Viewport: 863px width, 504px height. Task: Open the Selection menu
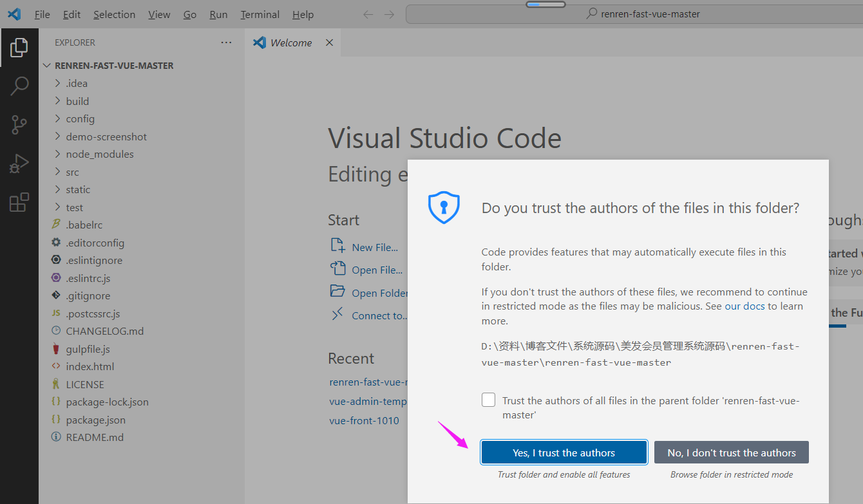click(115, 14)
